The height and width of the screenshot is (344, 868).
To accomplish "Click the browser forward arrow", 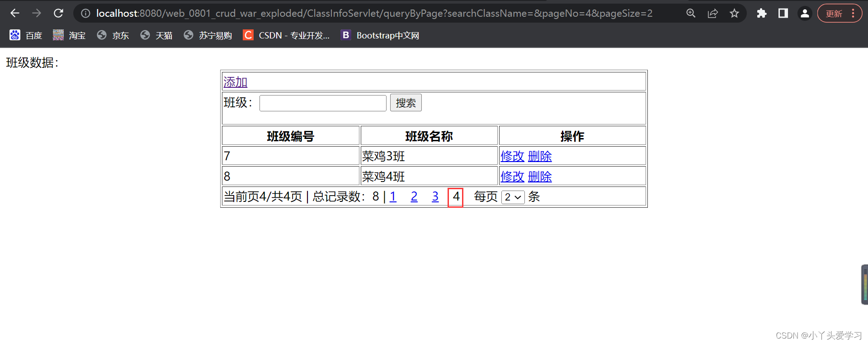I will 37,13.
